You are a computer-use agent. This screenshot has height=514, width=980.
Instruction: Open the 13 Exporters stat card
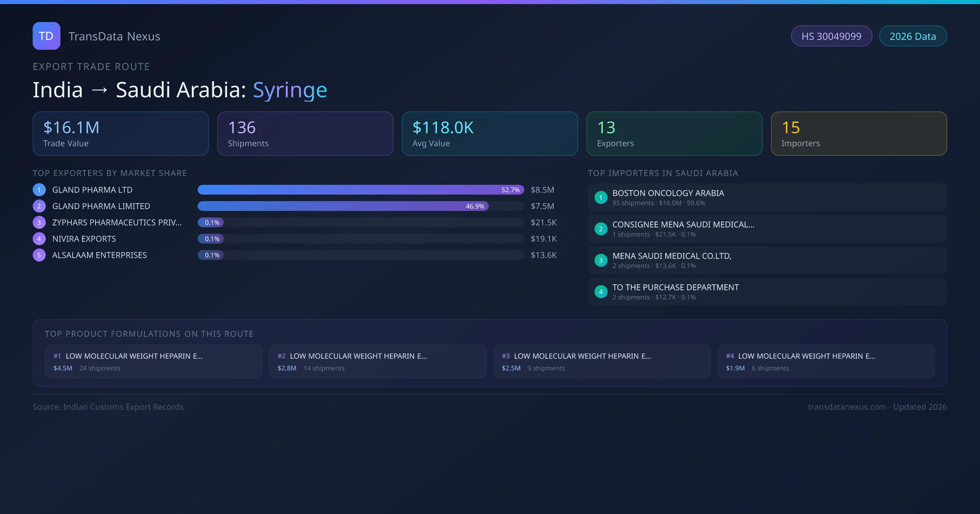(674, 134)
